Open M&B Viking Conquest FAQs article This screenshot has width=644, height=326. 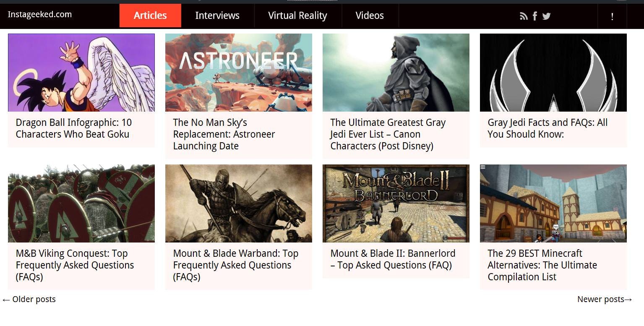click(x=75, y=265)
